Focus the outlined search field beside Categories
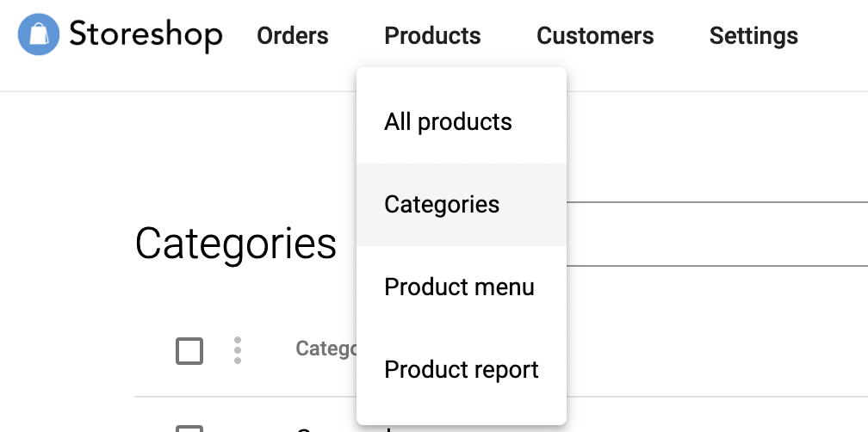Viewport: 868px width, 432px height. coord(715,234)
